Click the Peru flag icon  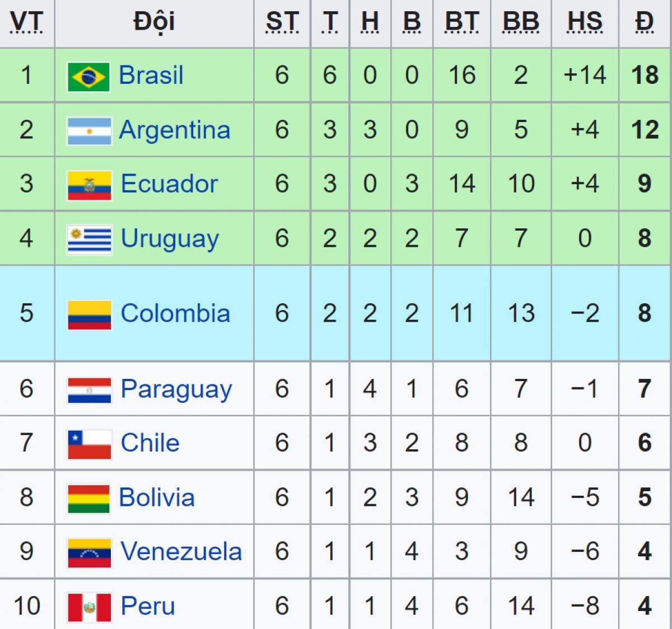pos(89,607)
